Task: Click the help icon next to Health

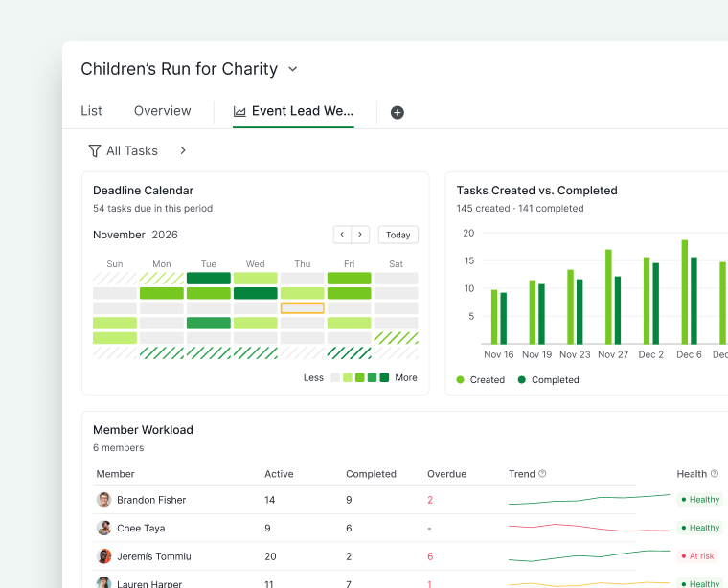Action: [715, 473]
